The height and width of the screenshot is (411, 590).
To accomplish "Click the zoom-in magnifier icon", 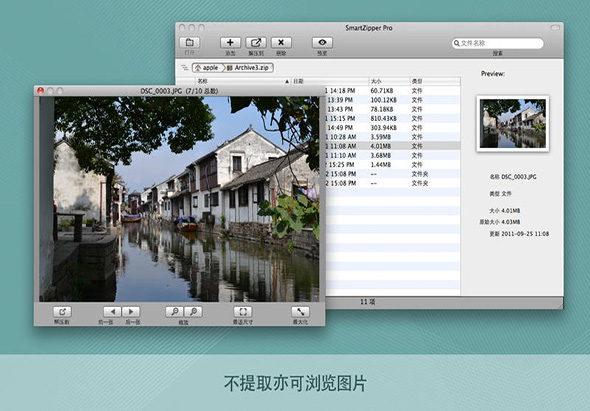I will pos(193,312).
